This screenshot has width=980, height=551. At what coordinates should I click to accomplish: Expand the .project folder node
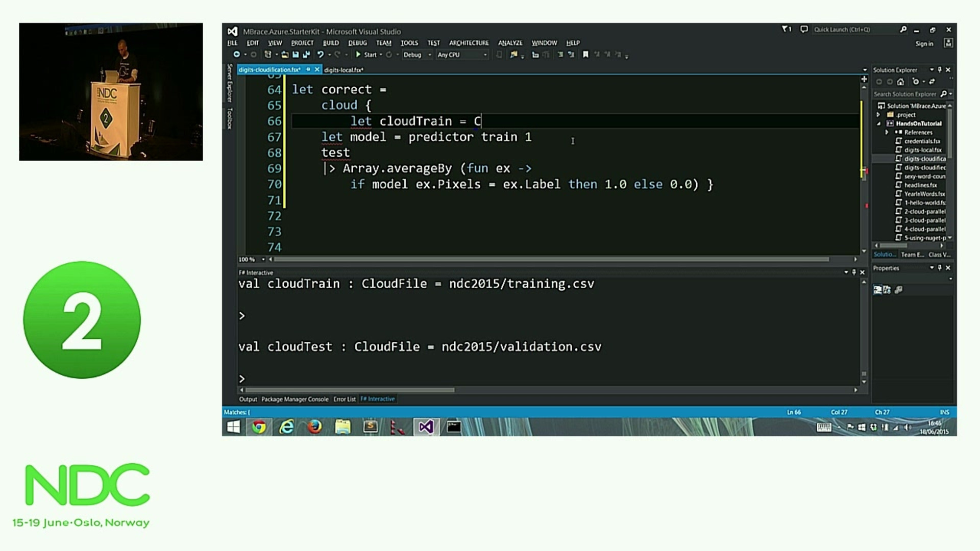pyautogui.click(x=878, y=115)
